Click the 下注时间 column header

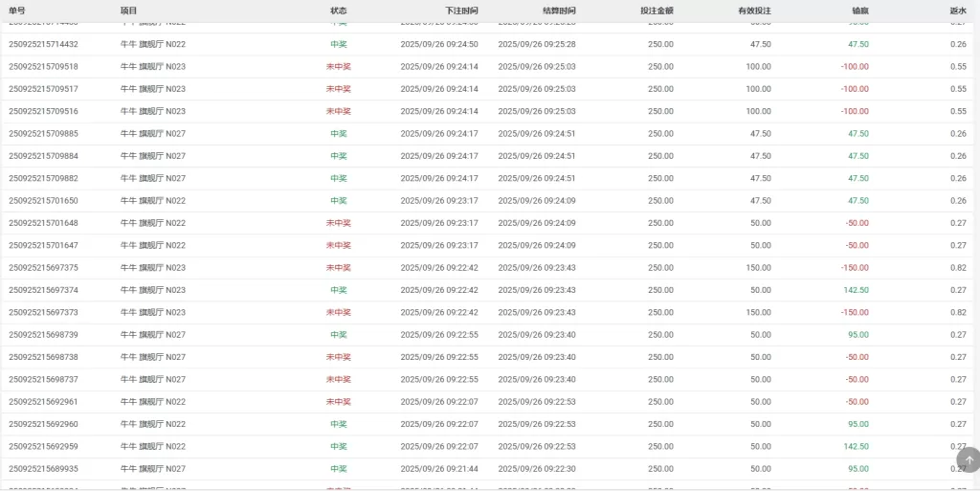point(462,11)
